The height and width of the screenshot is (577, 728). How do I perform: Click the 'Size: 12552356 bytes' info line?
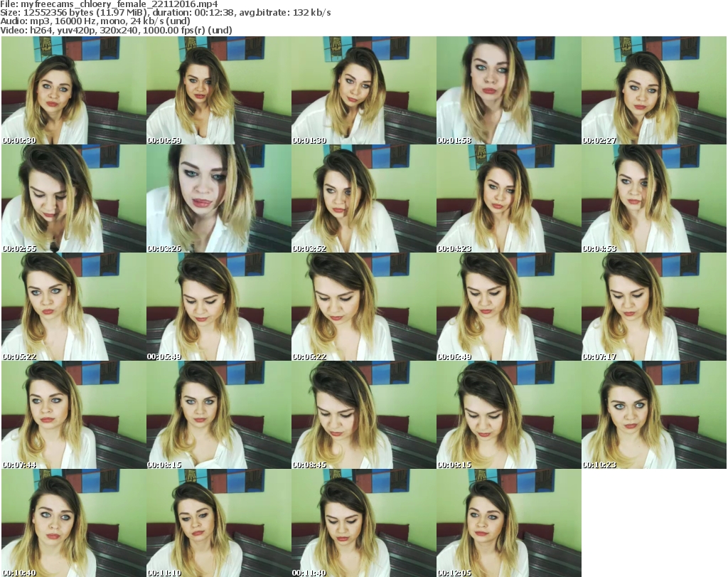coord(165,13)
